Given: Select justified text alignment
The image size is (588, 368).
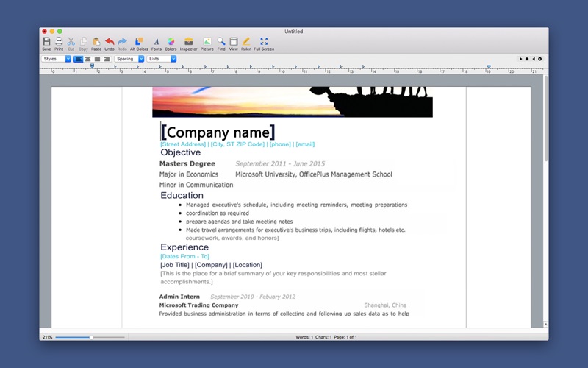Looking at the screenshot, I should click(x=97, y=59).
